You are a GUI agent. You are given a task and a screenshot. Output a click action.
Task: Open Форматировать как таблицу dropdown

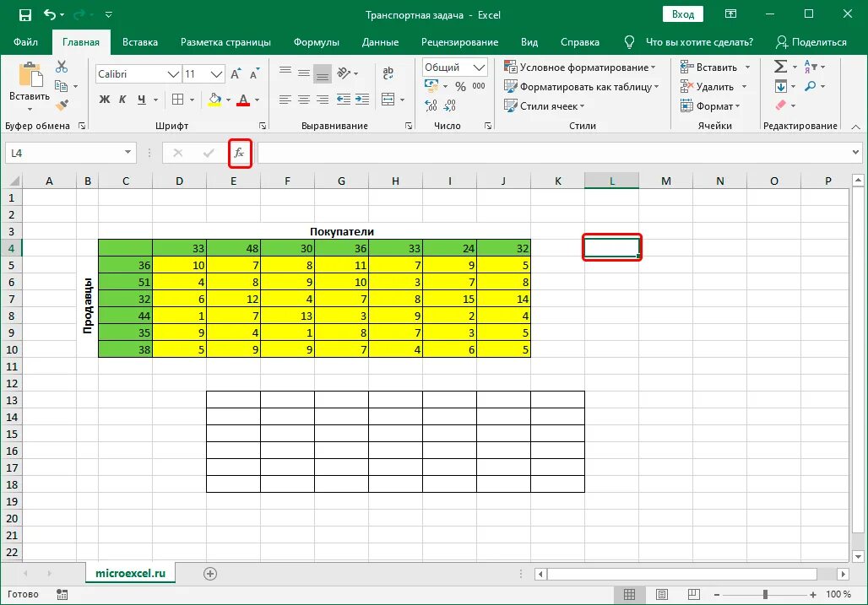[581, 87]
